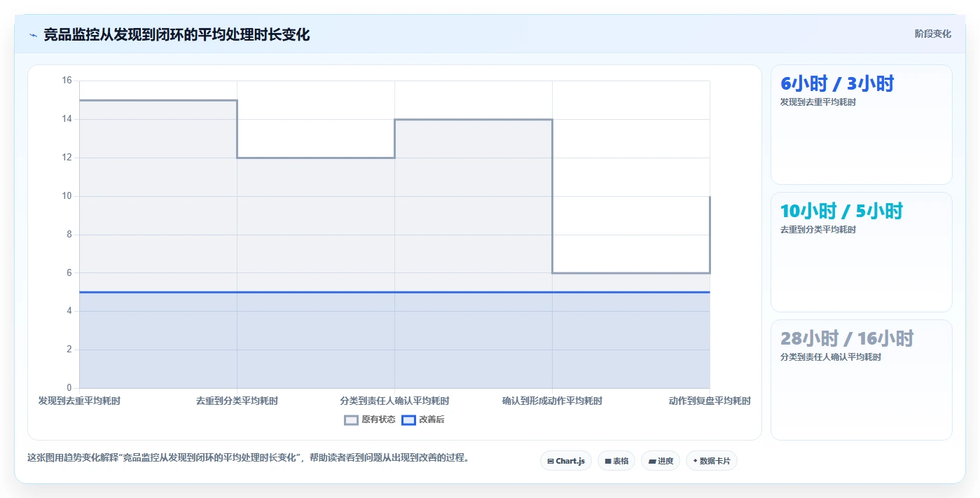Click the 数据卡片 tag chip
This screenshot has width=980, height=498.
[712, 461]
